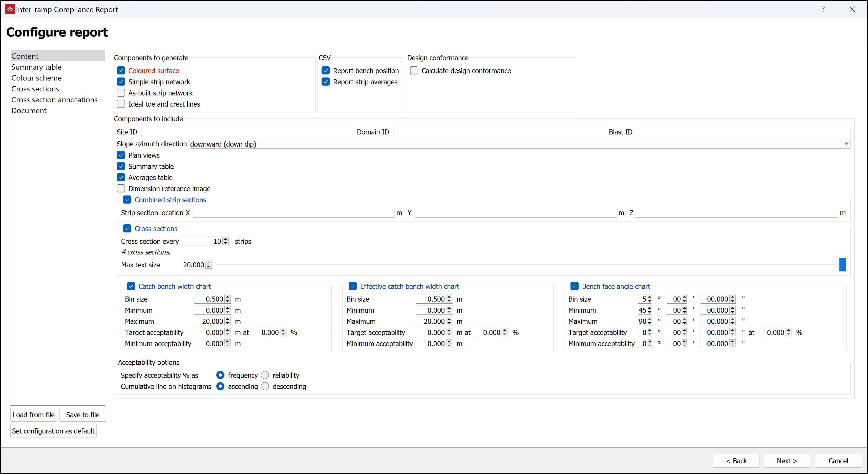
Task: Select the reliability radio option
Action: pos(265,375)
